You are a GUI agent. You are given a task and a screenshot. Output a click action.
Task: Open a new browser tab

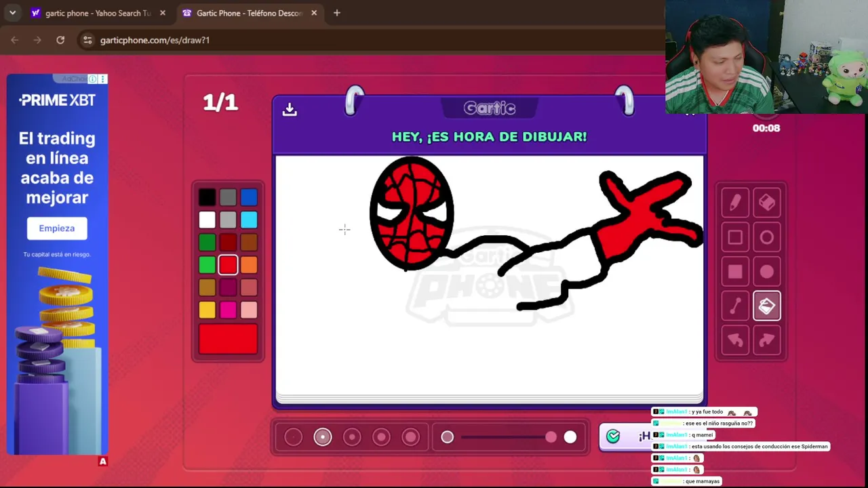coord(336,13)
